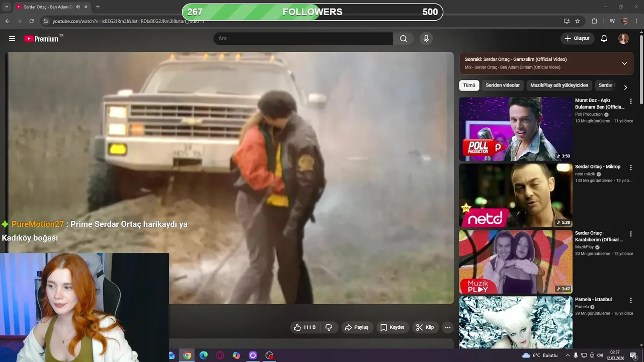Open Chrome media control icon in toolbar
This screenshot has height=362, width=644.
click(x=612, y=21)
